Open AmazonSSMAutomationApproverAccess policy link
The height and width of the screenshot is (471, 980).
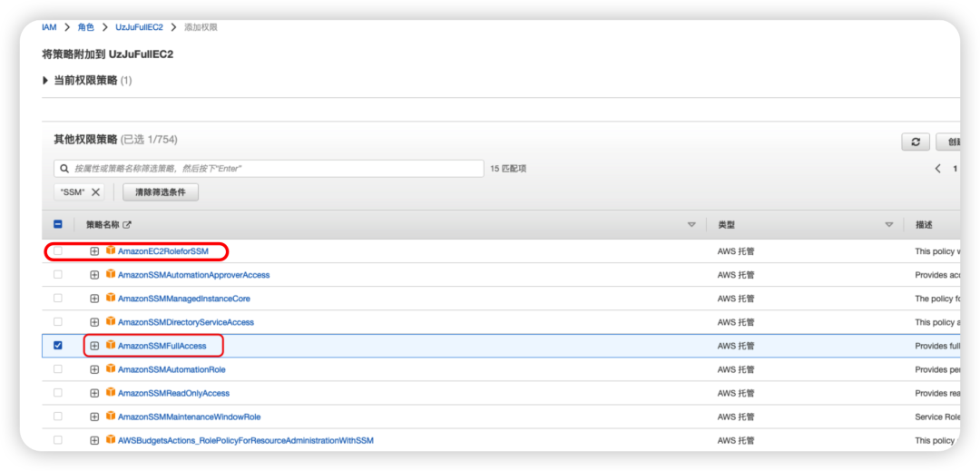pyautogui.click(x=194, y=275)
